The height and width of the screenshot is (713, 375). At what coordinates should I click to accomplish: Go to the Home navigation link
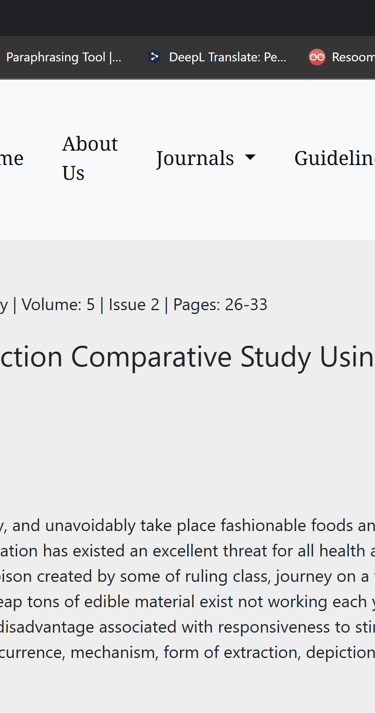12,158
